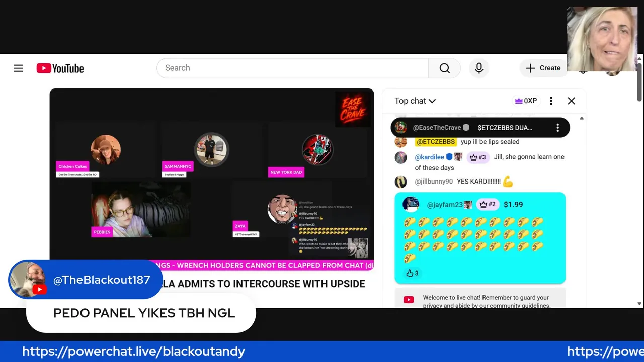Click @jayfam23 Super Chat avatar
Viewport: 644px width, 362px height.
(x=411, y=204)
